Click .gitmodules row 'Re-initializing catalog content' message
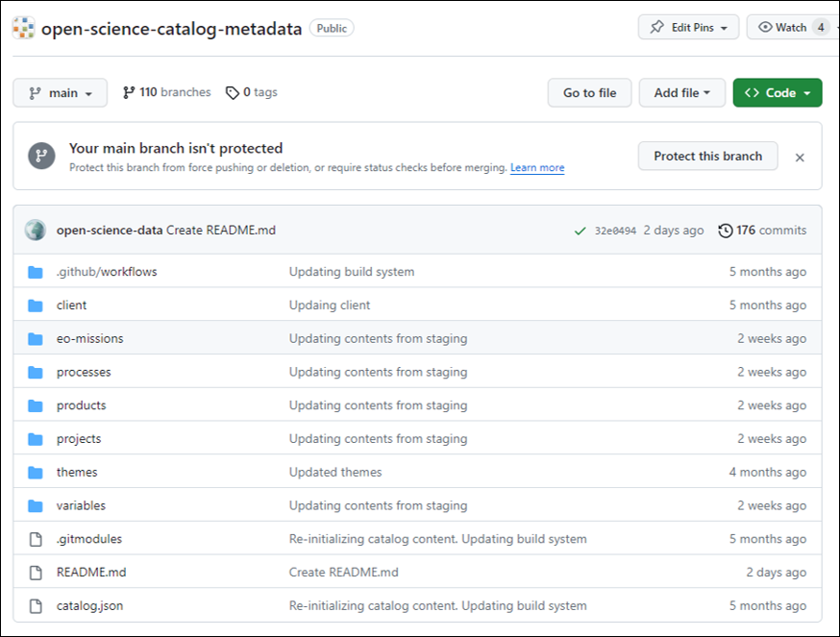 [x=438, y=539]
